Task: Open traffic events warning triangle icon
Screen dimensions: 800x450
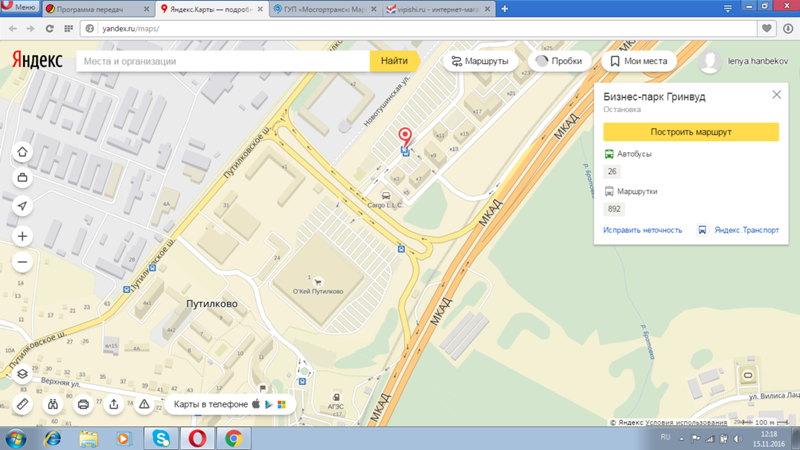Action: tap(144, 405)
